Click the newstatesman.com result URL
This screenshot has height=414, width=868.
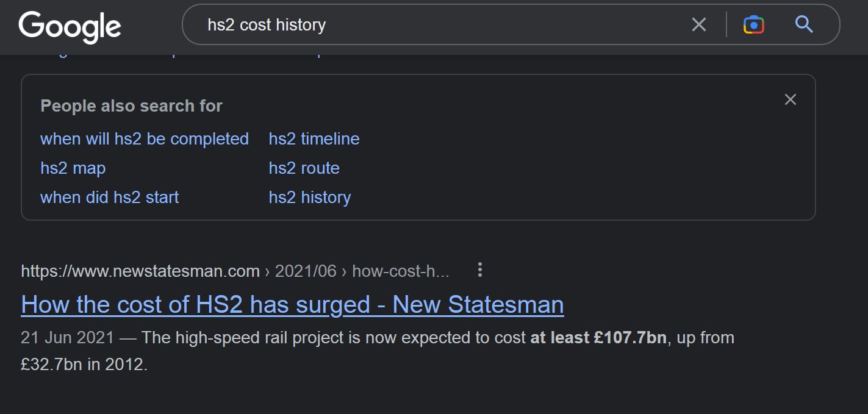click(x=140, y=271)
